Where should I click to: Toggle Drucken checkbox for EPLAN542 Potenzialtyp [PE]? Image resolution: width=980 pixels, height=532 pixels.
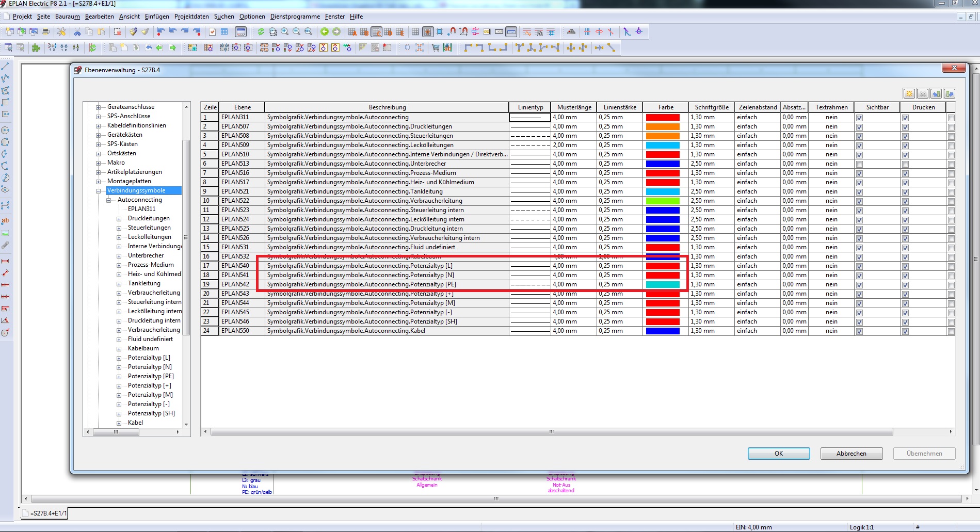tap(905, 285)
